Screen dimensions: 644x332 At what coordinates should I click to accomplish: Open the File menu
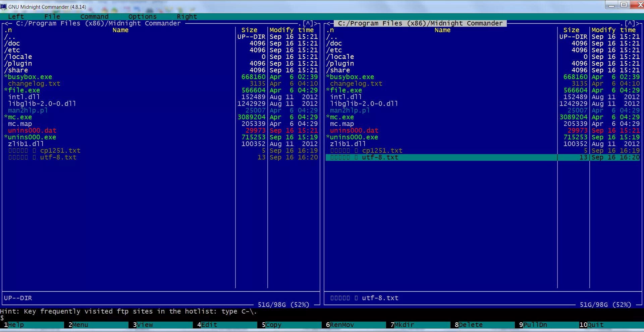point(52,17)
